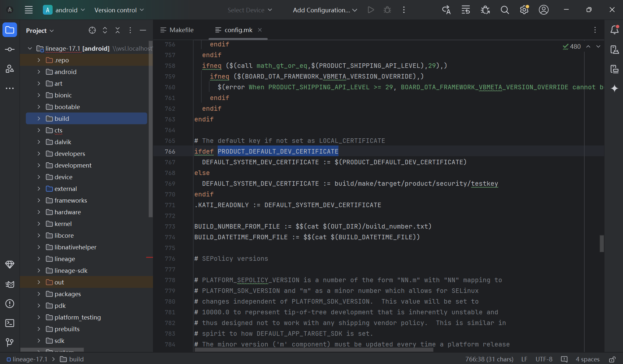623x364 pixels.
Task: Click Attach Debugger to Android Process icon
Action: pos(485,10)
